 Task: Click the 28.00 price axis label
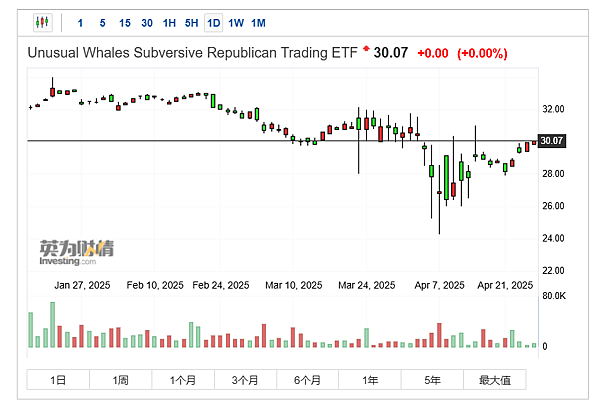(x=553, y=174)
